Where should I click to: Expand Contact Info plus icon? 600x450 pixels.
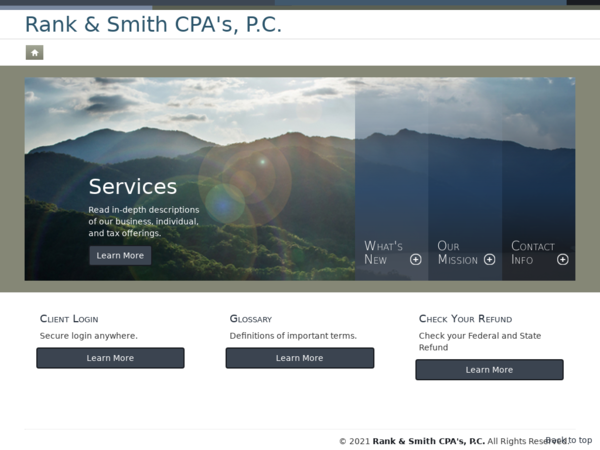[562, 259]
